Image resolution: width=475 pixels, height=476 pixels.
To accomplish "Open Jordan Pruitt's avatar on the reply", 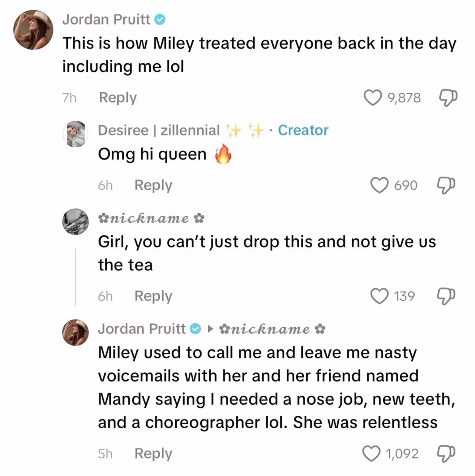I will pos(75,333).
